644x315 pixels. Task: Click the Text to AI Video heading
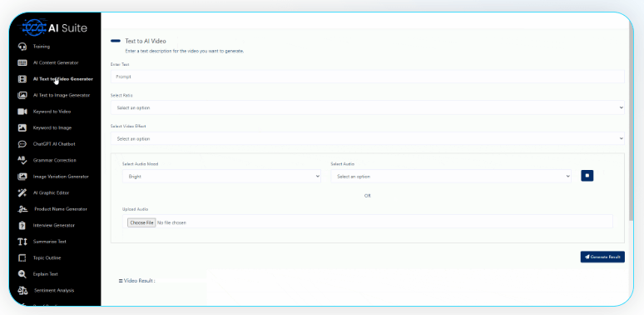coord(146,41)
